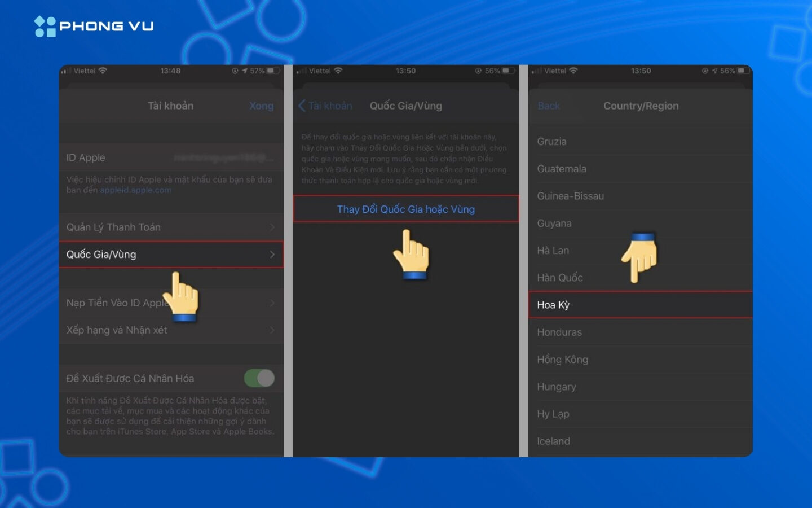Click Wi-Fi icon on the Country/Region screen
This screenshot has width=812, height=508.
click(x=573, y=71)
